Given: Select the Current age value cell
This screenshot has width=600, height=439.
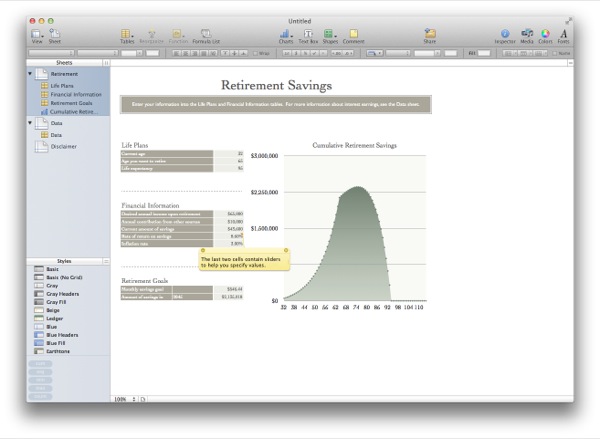Looking at the screenshot, I should click(228, 153).
